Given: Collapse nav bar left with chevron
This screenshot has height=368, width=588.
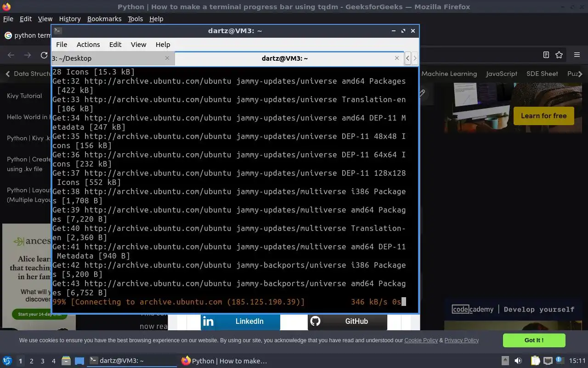Looking at the screenshot, I should [7, 74].
